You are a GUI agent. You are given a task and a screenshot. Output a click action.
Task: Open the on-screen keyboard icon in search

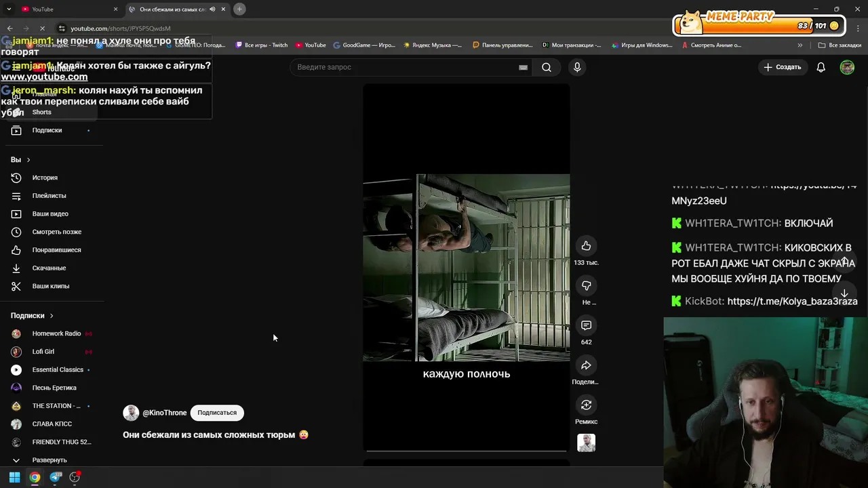[523, 67]
